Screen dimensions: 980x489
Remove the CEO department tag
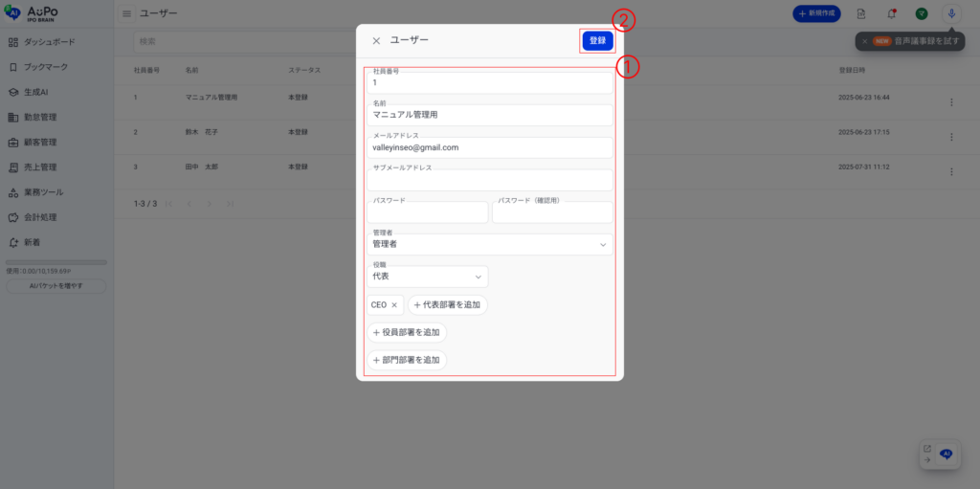(x=394, y=305)
